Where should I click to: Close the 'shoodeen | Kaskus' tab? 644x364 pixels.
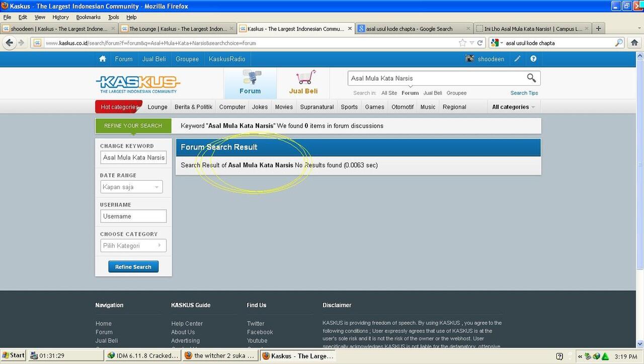(113, 29)
